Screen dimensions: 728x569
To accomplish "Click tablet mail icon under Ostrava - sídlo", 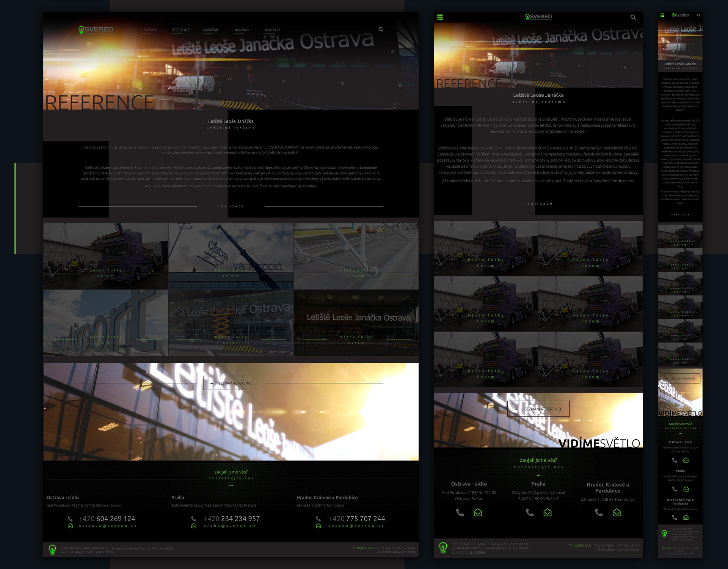I will (x=478, y=512).
